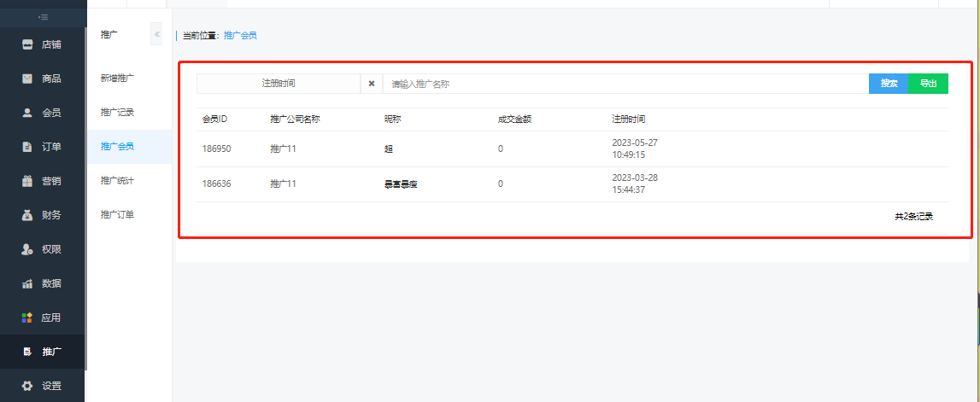Focus the 请输入推广名称 search input
This screenshot has width=980, height=402.
pos(625,84)
